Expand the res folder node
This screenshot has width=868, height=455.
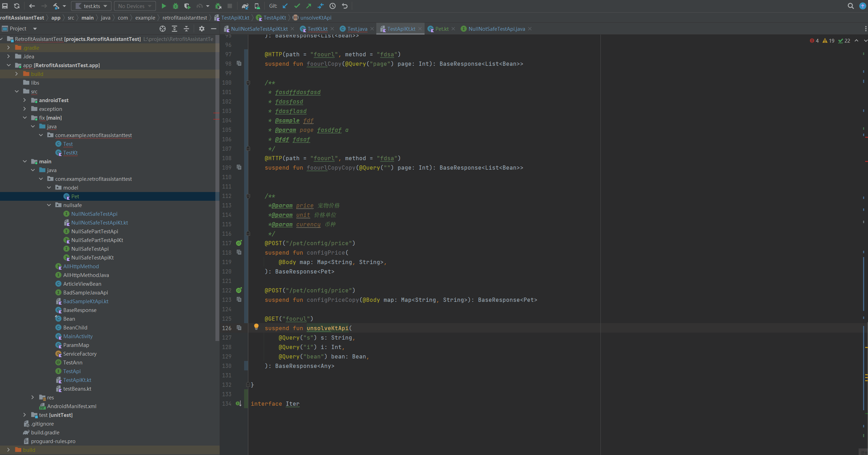tap(33, 397)
